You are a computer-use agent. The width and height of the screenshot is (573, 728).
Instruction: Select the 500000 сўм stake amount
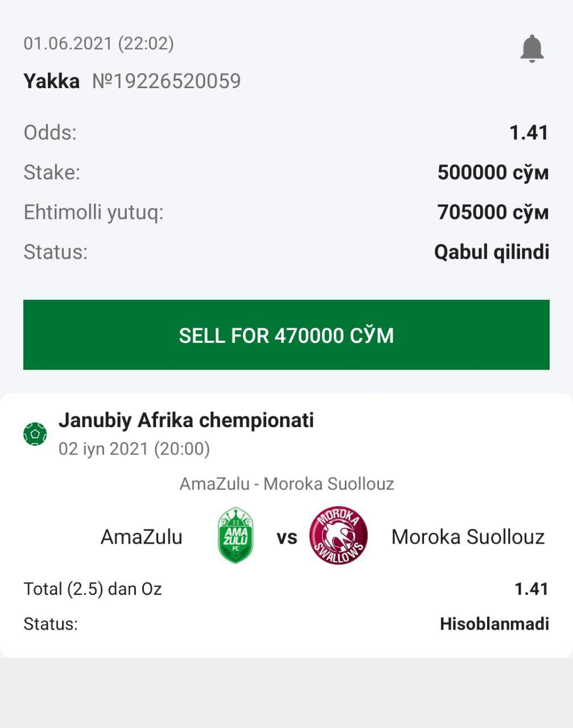click(493, 172)
